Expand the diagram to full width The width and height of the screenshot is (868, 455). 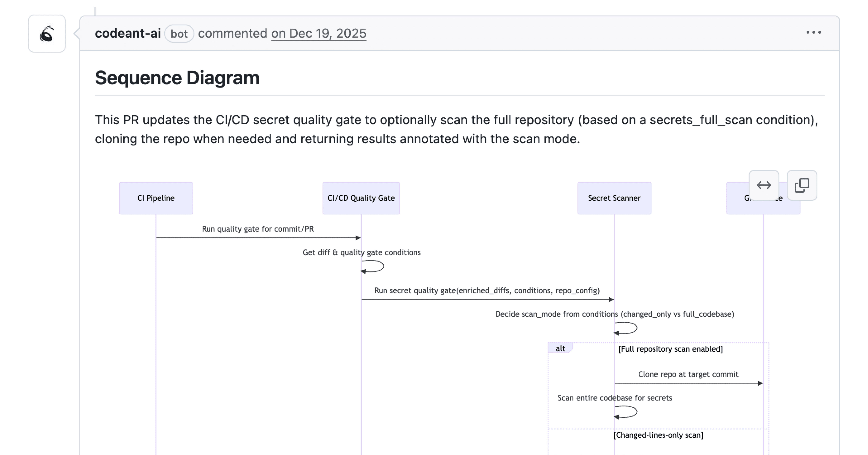[x=764, y=185]
